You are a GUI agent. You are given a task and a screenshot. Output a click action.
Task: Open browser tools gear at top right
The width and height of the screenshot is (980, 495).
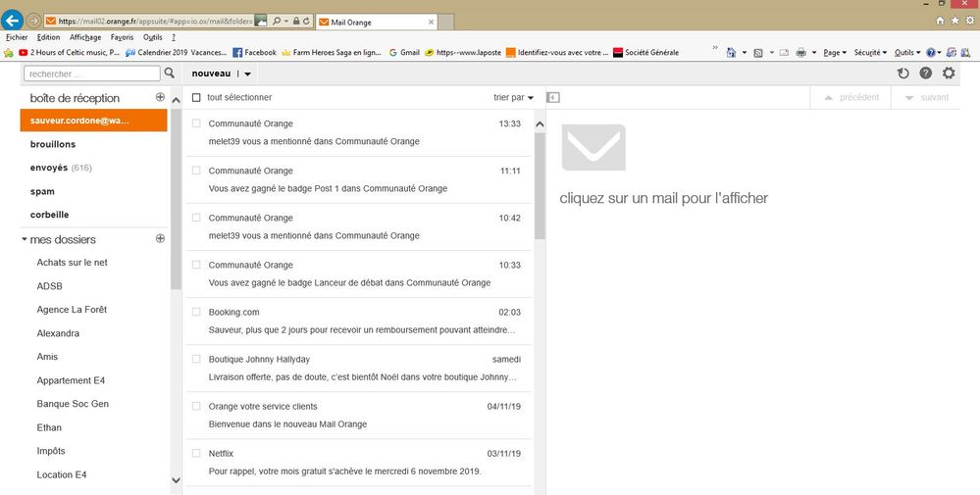pos(970,21)
